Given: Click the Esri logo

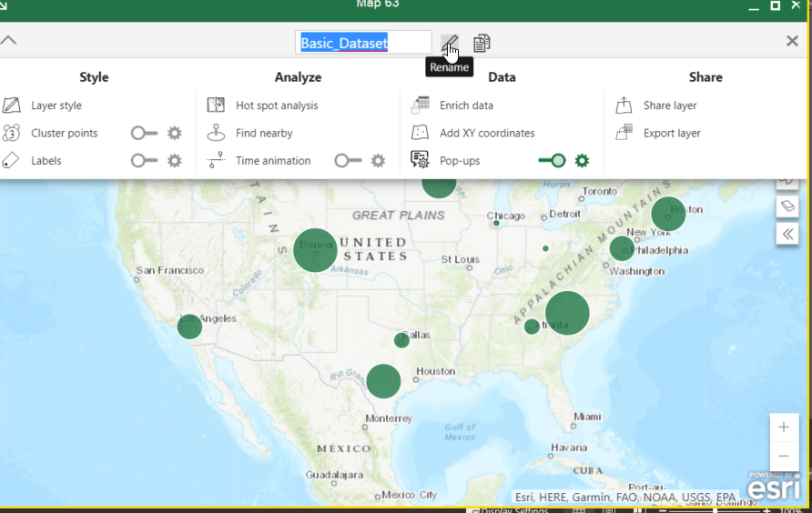Looking at the screenshot, I should 774,487.
